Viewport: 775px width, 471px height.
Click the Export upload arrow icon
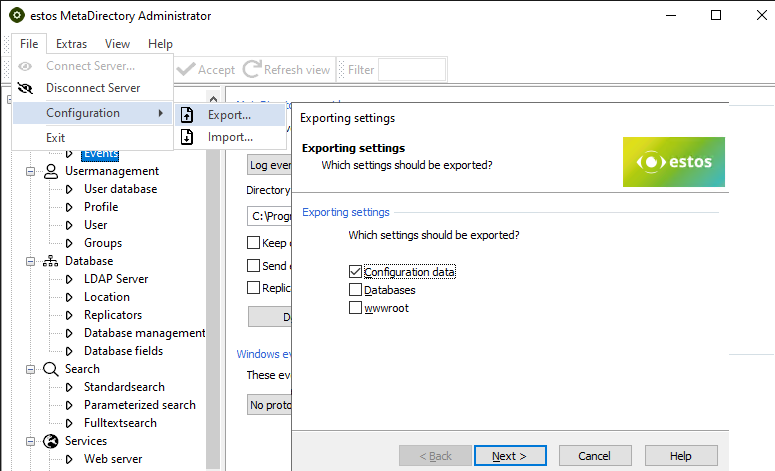[x=187, y=115]
